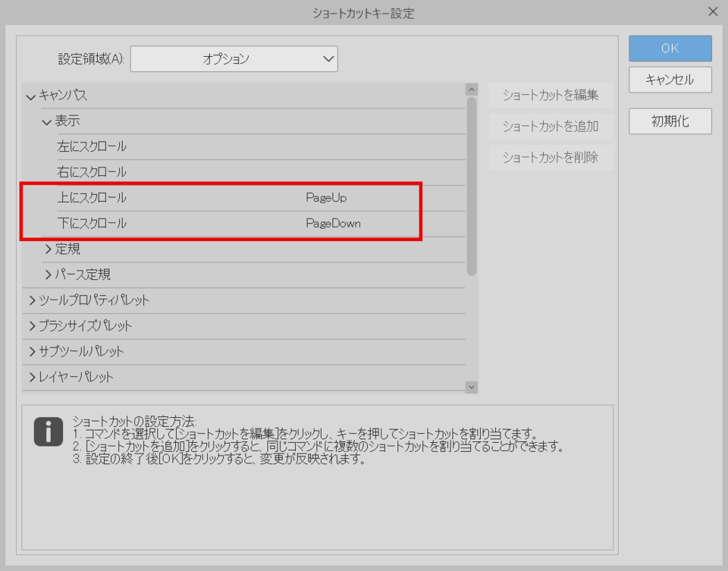Collapse the 表示 subgroup

(x=47, y=121)
